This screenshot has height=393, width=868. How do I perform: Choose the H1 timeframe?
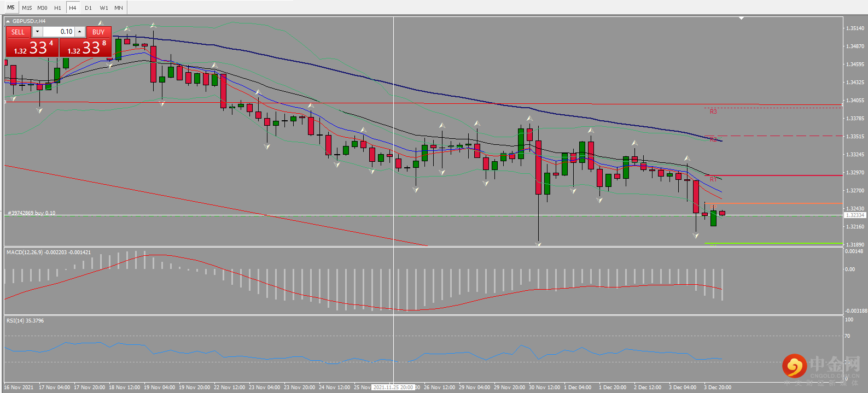pyautogui.click(x=57, y=8)
